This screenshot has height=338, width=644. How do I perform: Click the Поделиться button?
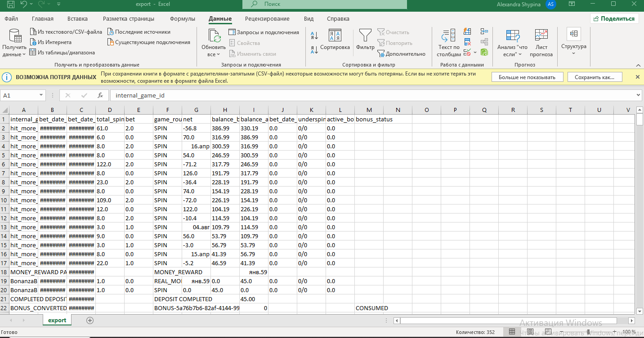614,18
